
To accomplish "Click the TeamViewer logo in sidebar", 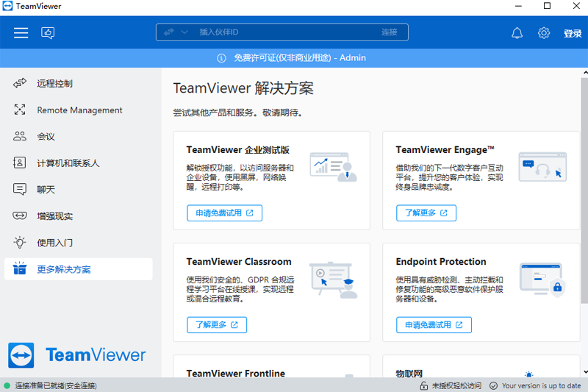I will 77,355.
